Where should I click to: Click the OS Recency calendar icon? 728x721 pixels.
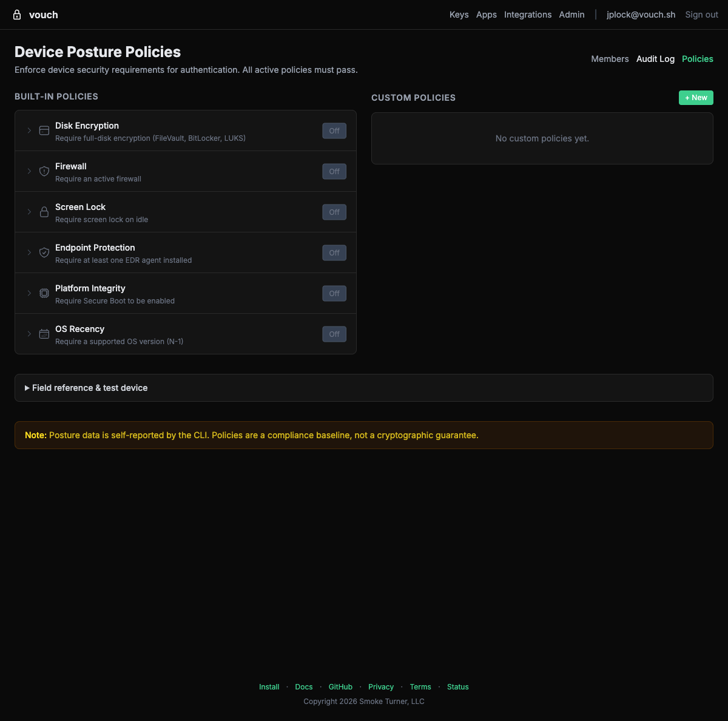pyautogui.click(x=44, y=334)
